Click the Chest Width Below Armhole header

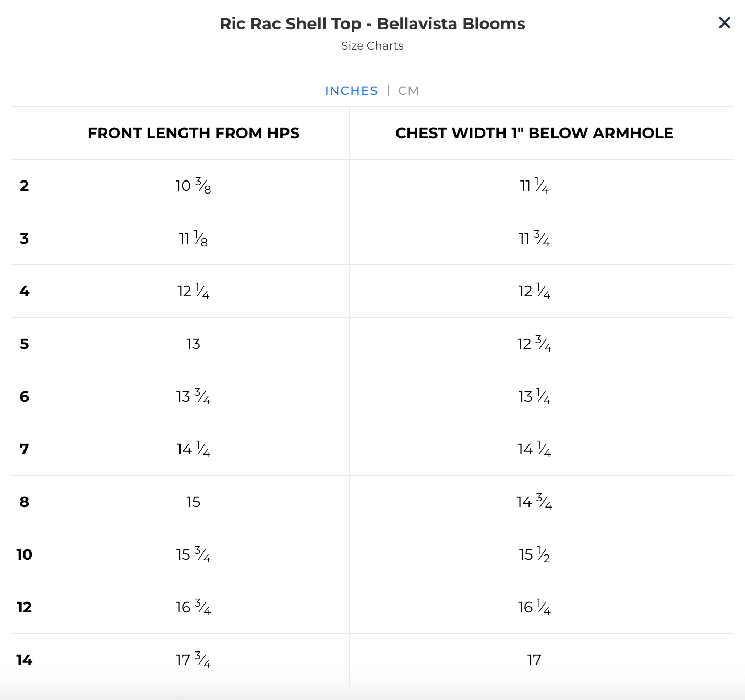point(534,133)
